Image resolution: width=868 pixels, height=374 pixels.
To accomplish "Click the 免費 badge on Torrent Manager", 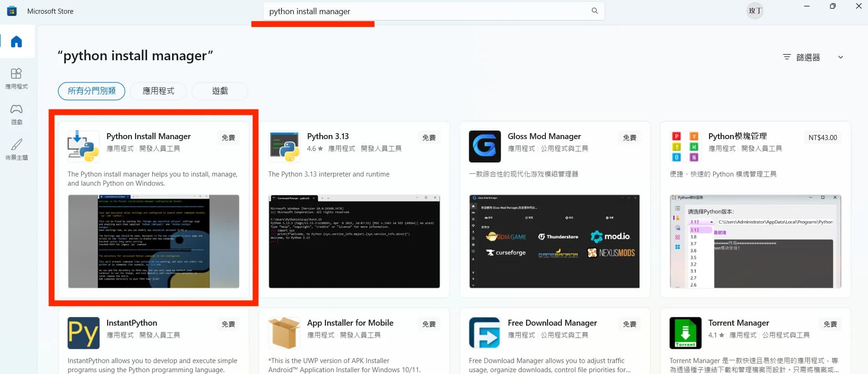I will point(831,324).
